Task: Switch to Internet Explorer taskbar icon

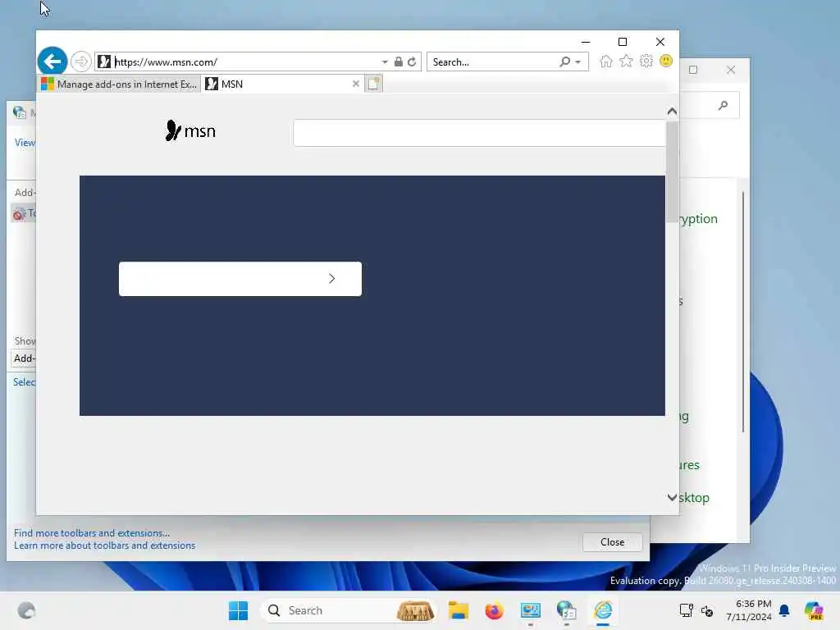Action: [603, 610]
